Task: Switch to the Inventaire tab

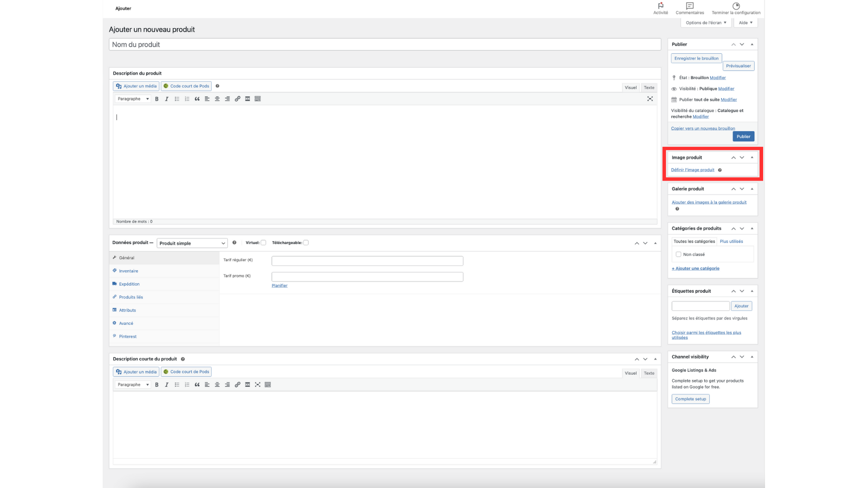Action: click(x=128, y=271)
